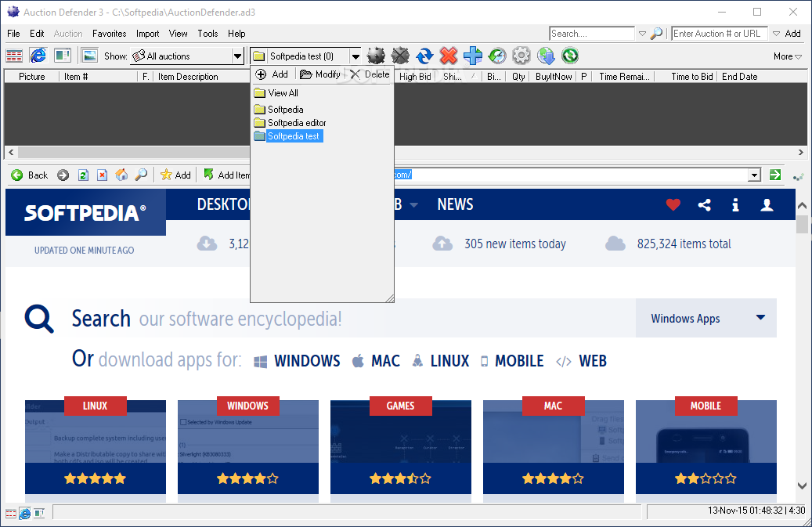Expand the More toolbar options

(788, 56)
